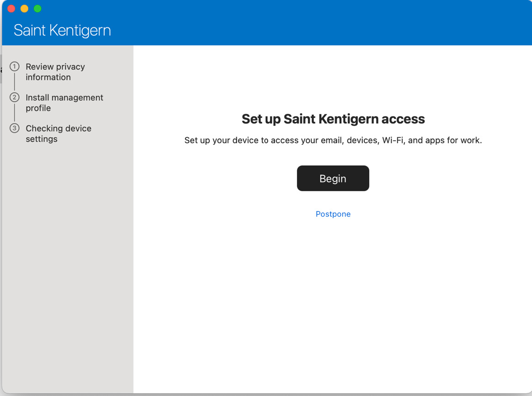Click the setup description about email and Wi-Fi
Image resolution: width=532 pixels, height=396 pixels.
point(333,140)
